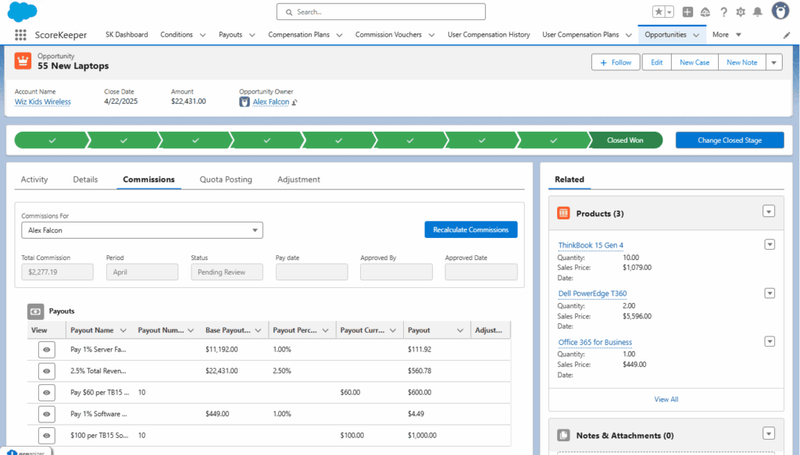Click Change Closed Stage button

coord(730,140)
